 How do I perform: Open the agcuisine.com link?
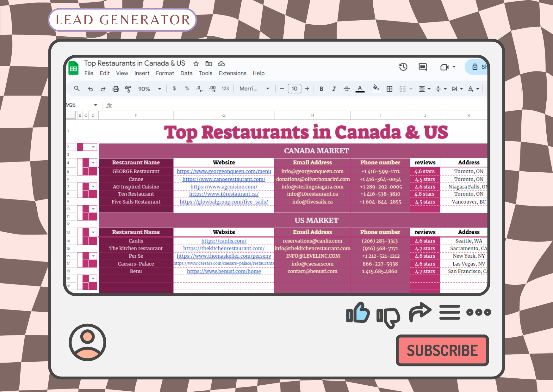click(x=224, y=187)
